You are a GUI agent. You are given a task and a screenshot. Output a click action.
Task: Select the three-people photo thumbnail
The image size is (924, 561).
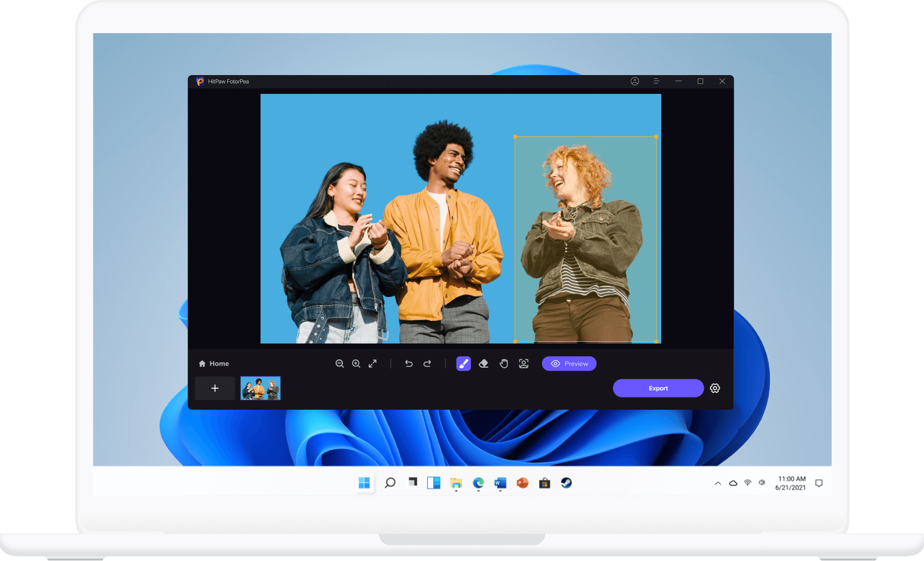point(261,388)
